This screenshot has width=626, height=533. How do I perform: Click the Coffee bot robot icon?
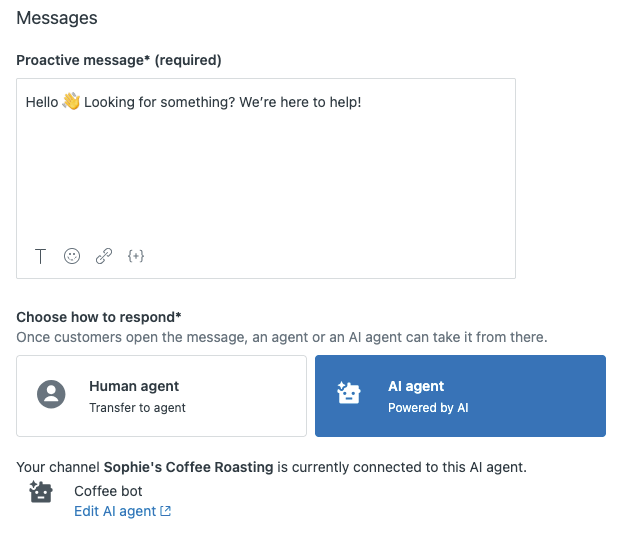point(41,492)
